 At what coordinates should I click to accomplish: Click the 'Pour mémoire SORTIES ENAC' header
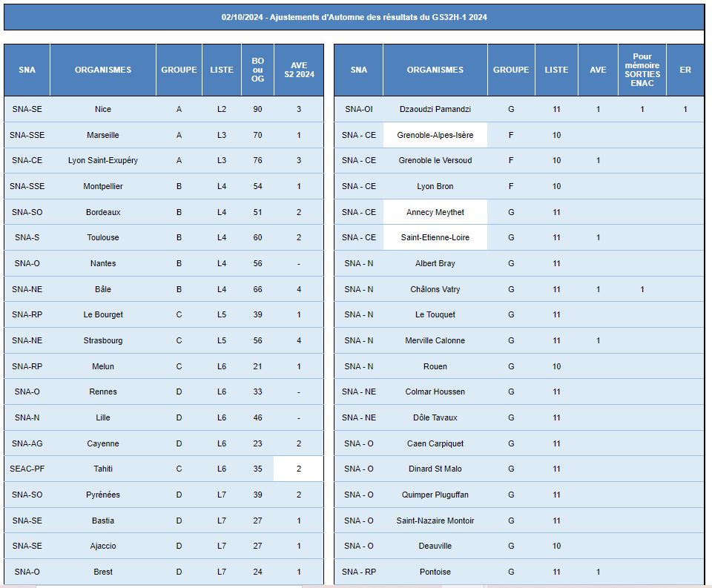642,70
